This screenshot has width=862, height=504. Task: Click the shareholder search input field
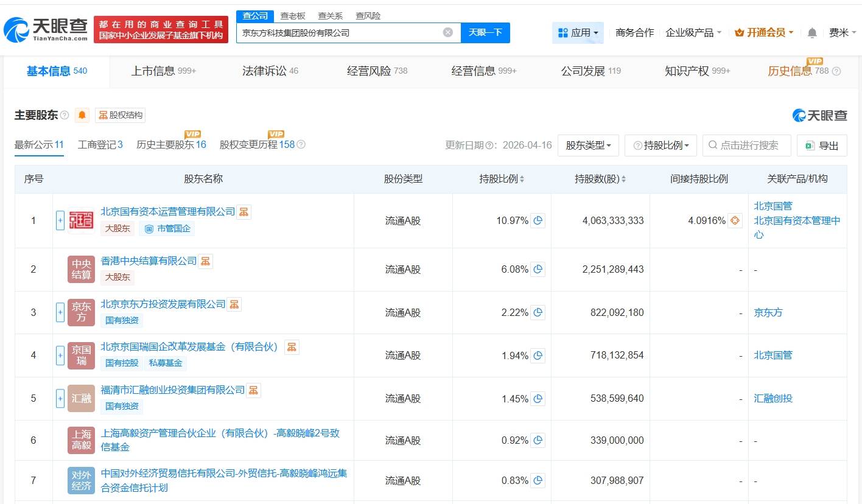[752, 145]
